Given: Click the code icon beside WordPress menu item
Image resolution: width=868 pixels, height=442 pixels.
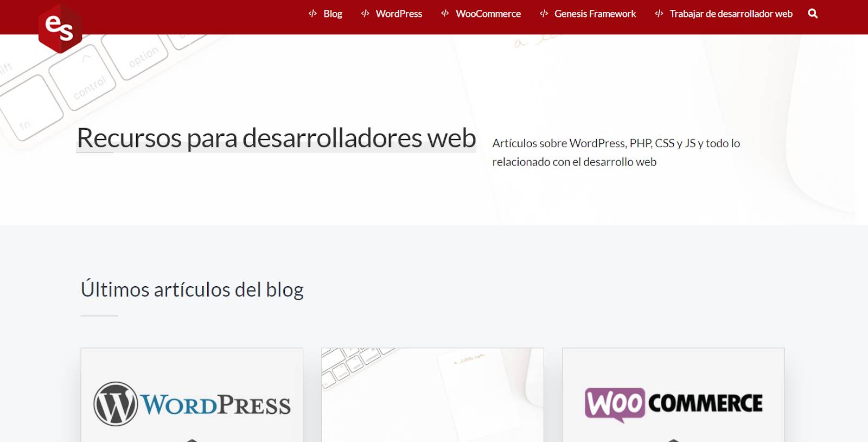Looking at the screenshot, I should pyautogui.click(x=365, y=14).
